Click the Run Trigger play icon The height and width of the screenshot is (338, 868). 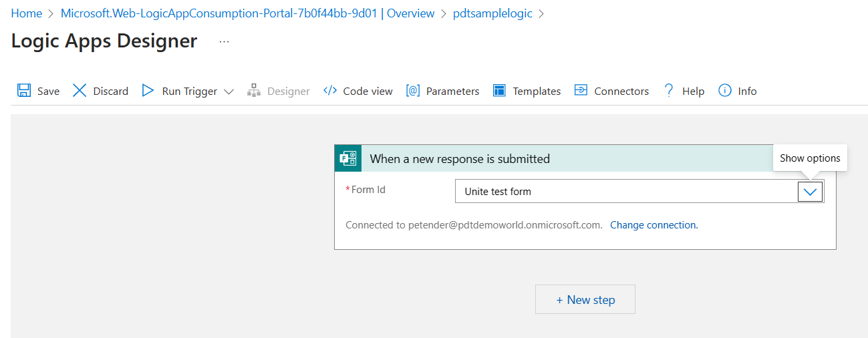(x=148, y=91)
